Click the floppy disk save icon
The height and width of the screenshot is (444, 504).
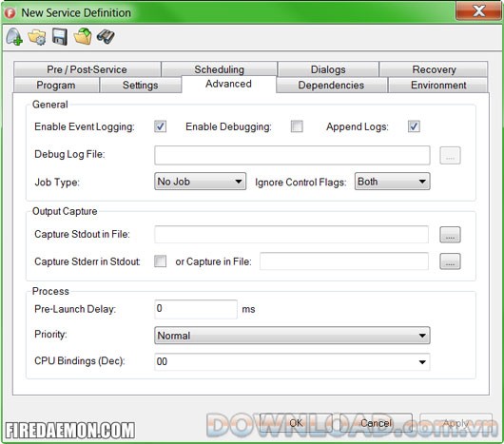[60, 37]
